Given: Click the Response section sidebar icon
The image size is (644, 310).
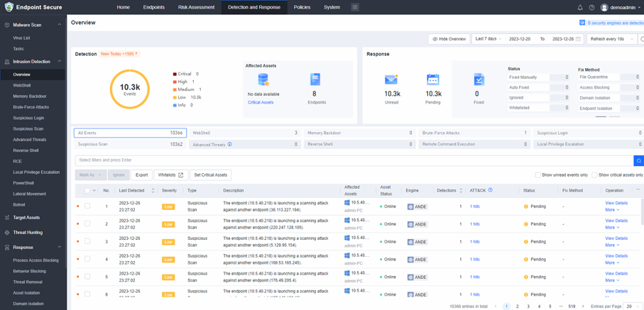Looking at the screenshot, I should [x=7, y=247].
